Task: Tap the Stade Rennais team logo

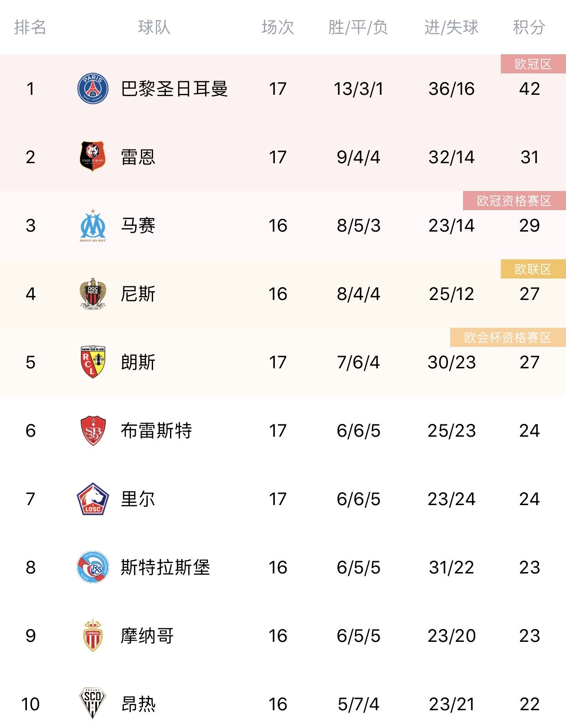Action: [x=93, y=157]
